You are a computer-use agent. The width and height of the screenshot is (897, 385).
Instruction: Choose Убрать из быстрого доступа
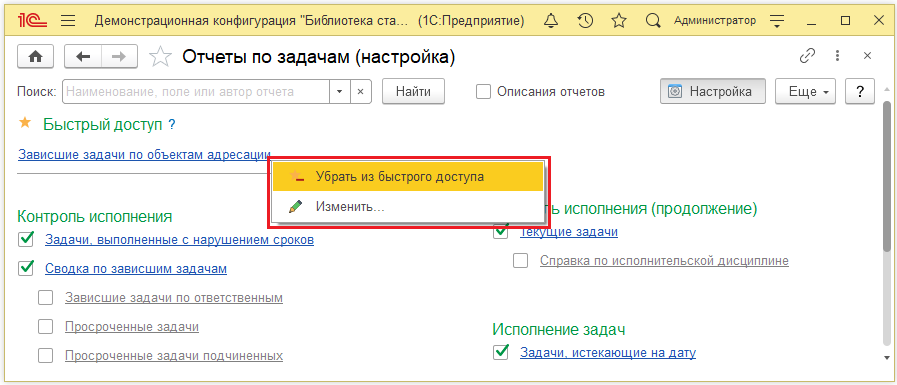coord(408,177)
